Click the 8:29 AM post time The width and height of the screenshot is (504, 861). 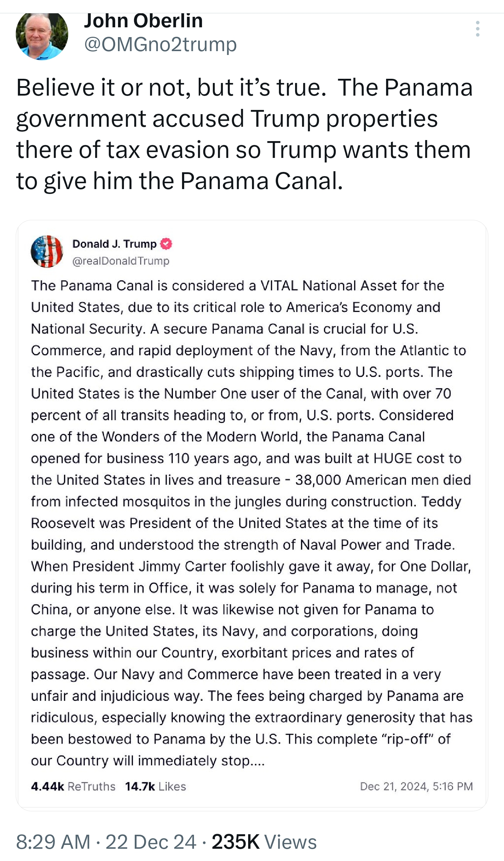click(53, 842)
